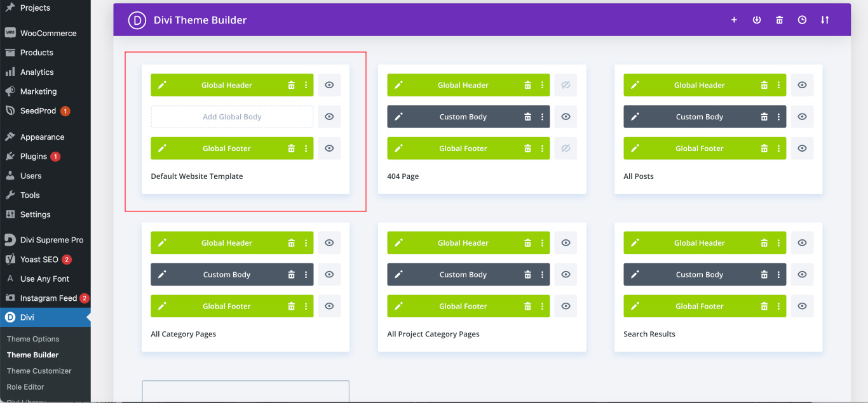Open Use Any Font in the sidebar

45,279
